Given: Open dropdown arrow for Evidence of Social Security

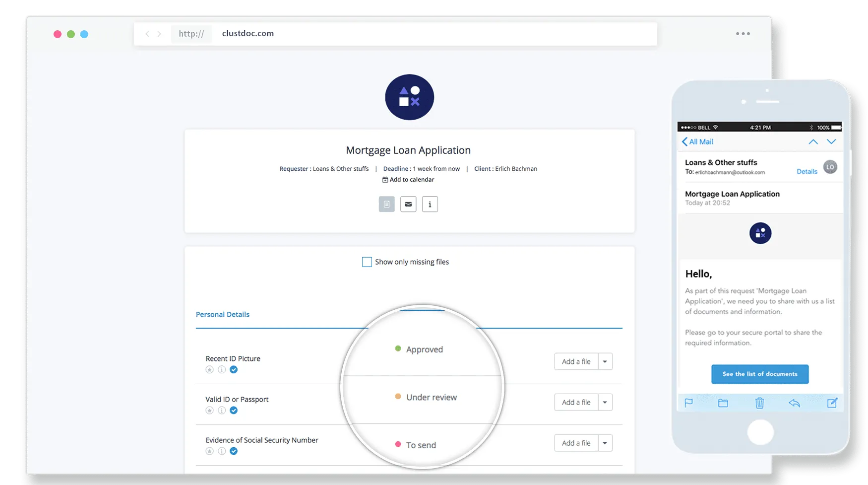Looking at the screenshot, I should coord(605,443).
